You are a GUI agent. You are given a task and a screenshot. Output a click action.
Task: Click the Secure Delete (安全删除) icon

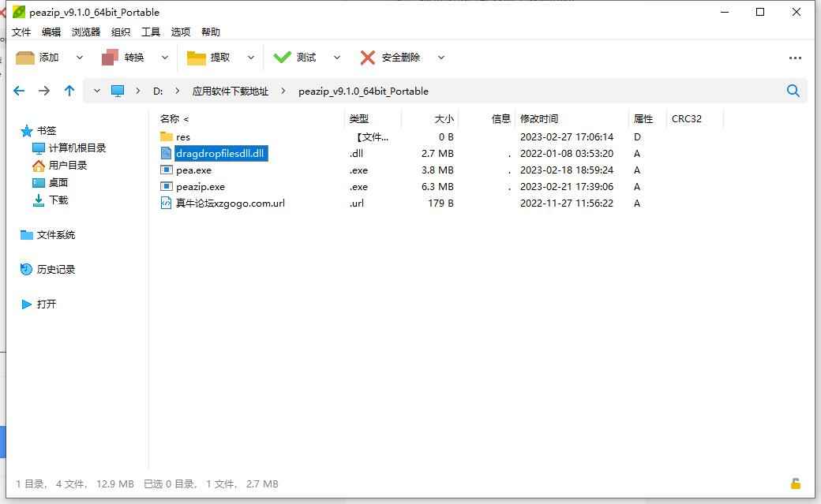[x=368, y=57]
